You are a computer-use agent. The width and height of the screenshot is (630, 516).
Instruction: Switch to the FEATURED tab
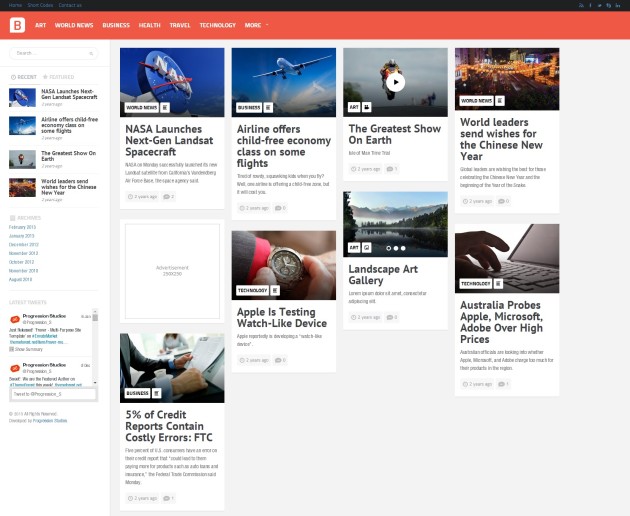click(59, 77)
